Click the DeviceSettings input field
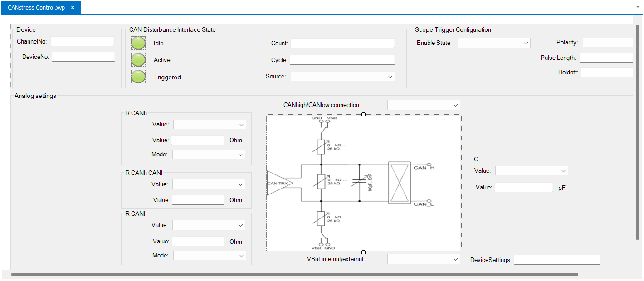The width and height of the screenshot is (644, 281). (x=557, y=260)
